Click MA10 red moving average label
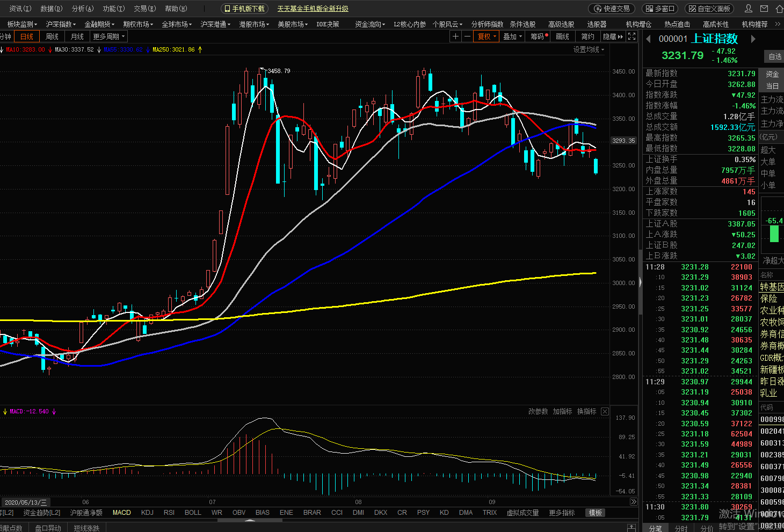 coord(25,49)
